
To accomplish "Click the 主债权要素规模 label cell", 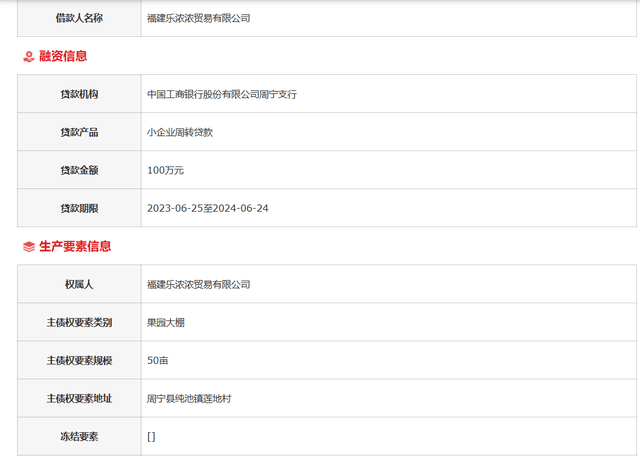I will [x=79, y=360].
